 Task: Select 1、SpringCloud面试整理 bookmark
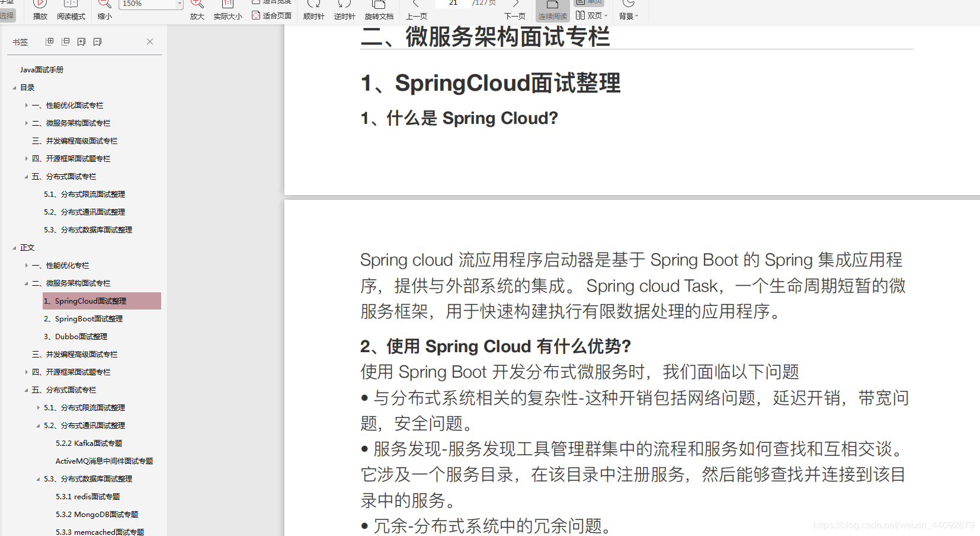click(x=102, y=301)
